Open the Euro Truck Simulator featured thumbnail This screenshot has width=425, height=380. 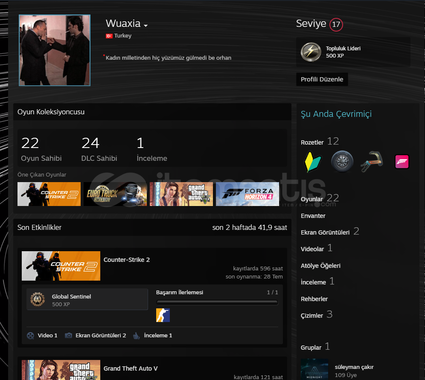[x=115, y=194]
